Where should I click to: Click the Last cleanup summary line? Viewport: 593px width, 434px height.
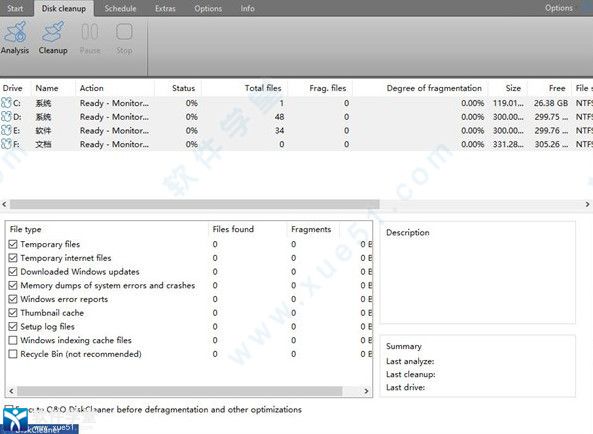(x=410, y=374)
